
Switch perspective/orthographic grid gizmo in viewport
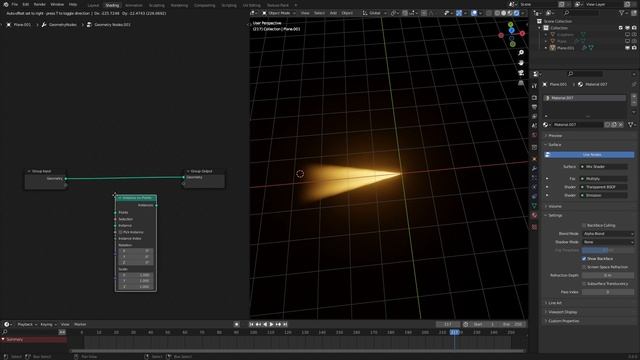click(x=521, y=83)
